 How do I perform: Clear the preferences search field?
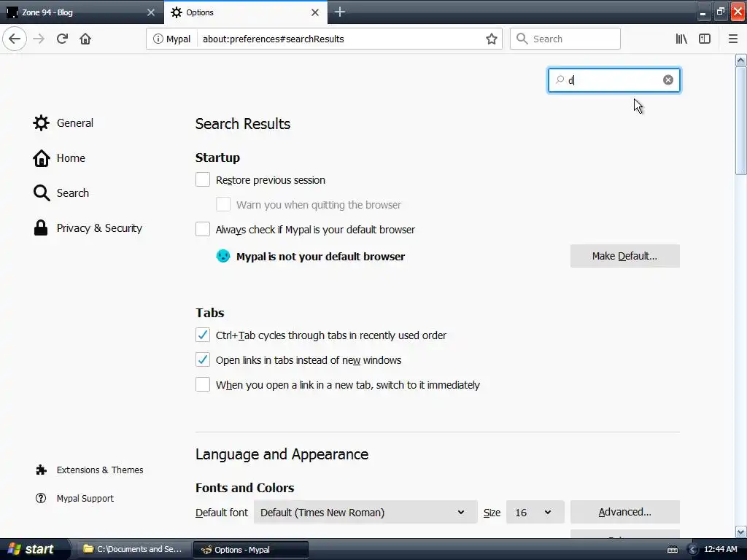click(668, 80)
